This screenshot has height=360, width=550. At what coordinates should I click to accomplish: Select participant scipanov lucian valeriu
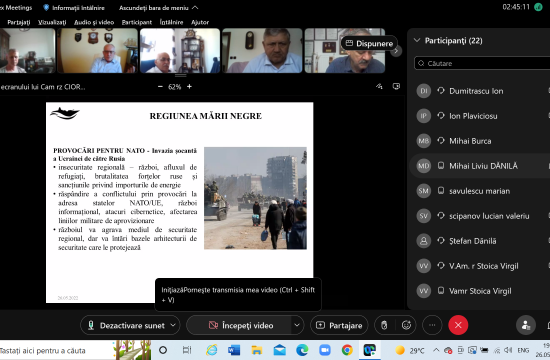point(479,216)
